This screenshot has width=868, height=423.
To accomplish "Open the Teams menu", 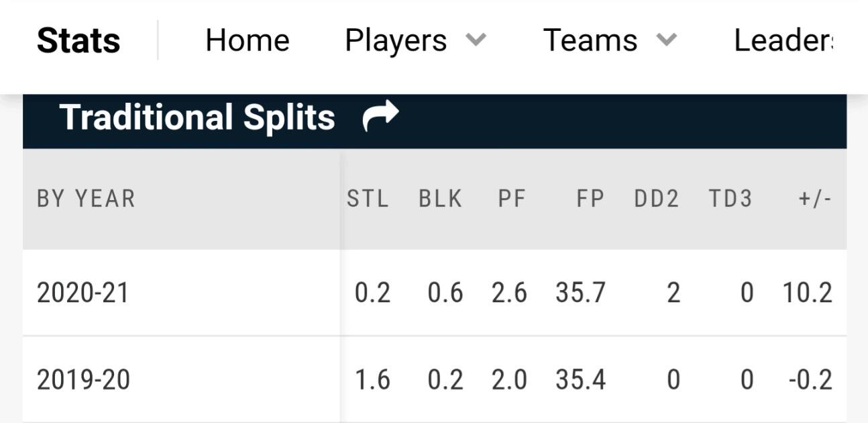I will (590, 40).
